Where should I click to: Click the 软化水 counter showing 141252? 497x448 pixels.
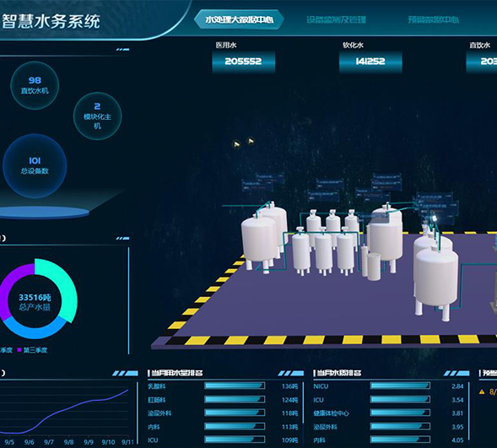370,62
